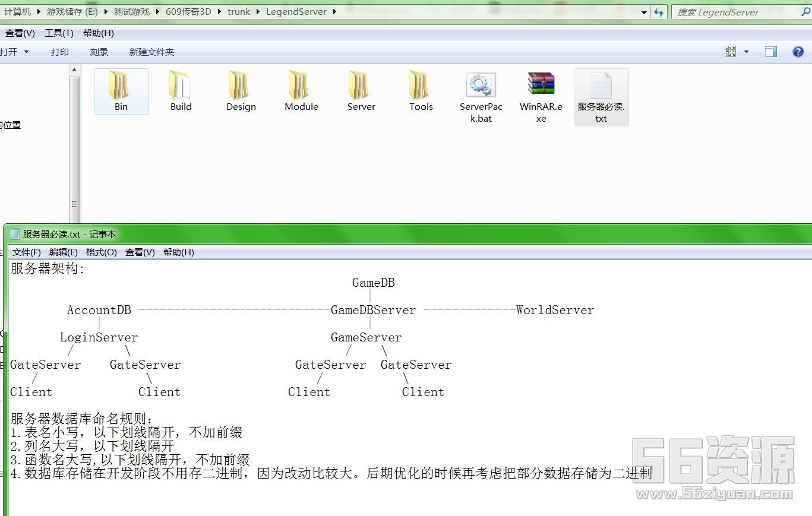
Task: Open Notepad's 格式(O) menu
Action: click(101, 252)
